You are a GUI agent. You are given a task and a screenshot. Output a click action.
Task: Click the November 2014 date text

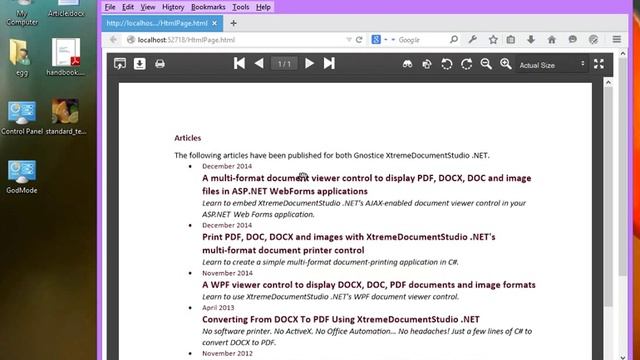tap(227, 273)
